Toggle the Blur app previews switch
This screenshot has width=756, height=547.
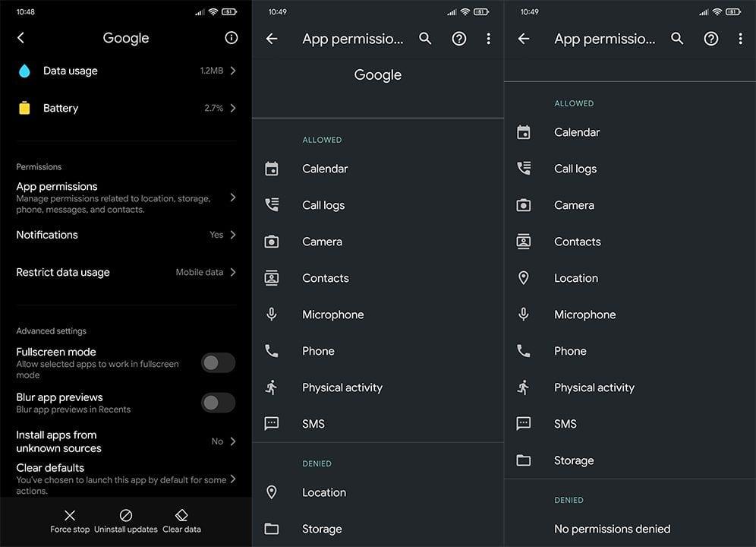coord(219,403)
